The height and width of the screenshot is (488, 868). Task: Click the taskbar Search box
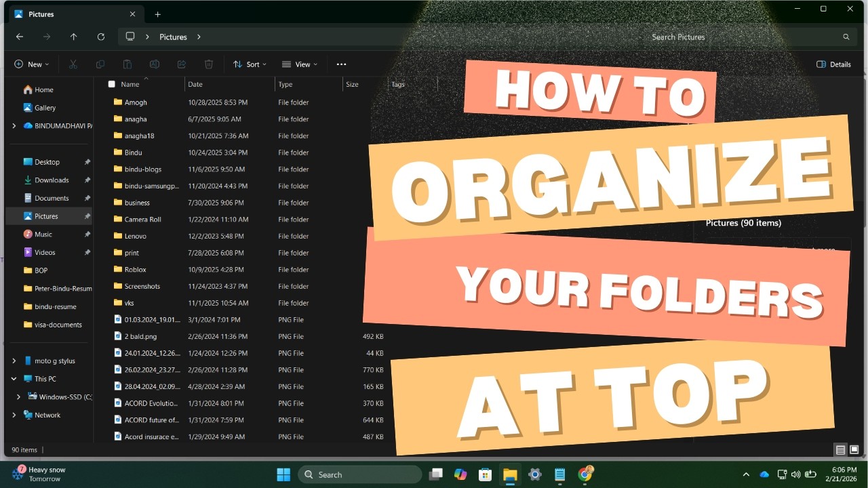tap(360, 474)
